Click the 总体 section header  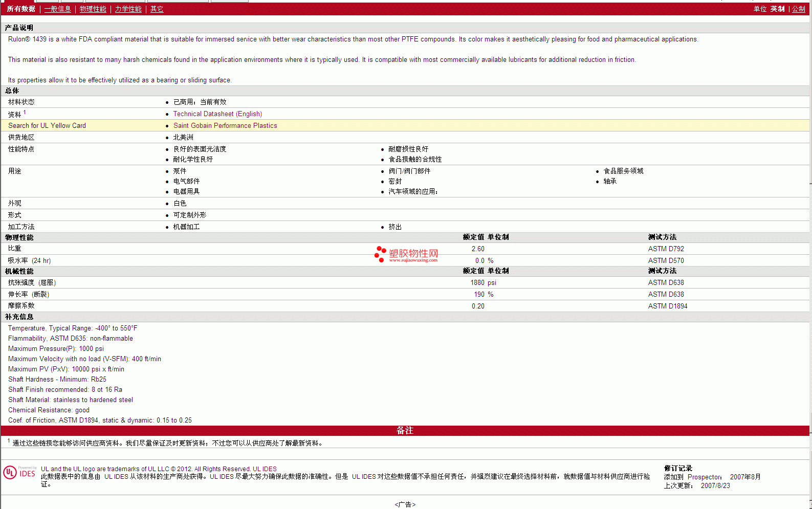(12, 91)
